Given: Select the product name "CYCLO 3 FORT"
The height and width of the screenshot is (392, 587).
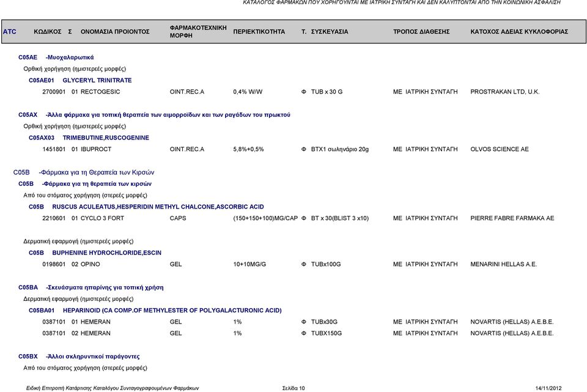Looking at the screenshot, I should click(x=102, y=218).
